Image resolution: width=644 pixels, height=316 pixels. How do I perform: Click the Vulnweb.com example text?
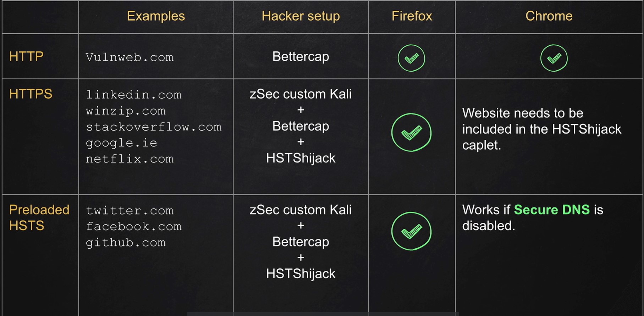pos(130,57)
